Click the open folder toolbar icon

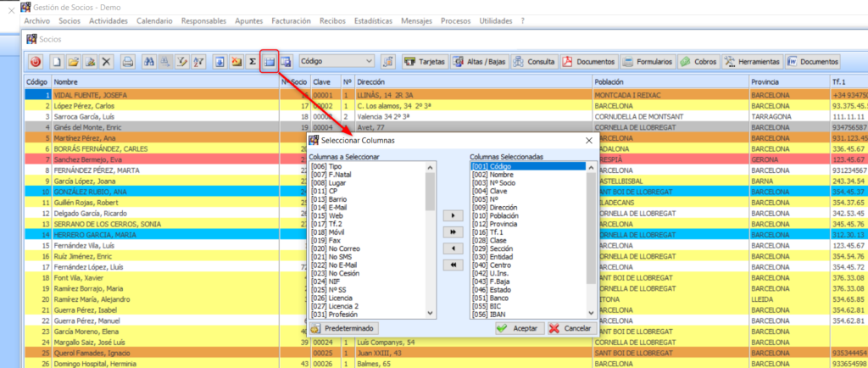(74, 62)
